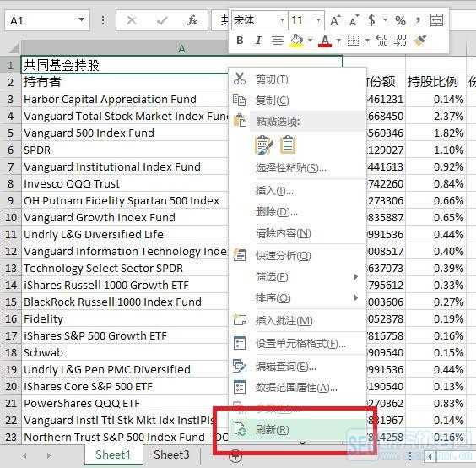
Task: Expand the 排序(O) submenu arrow
Action: click(356, 298)
